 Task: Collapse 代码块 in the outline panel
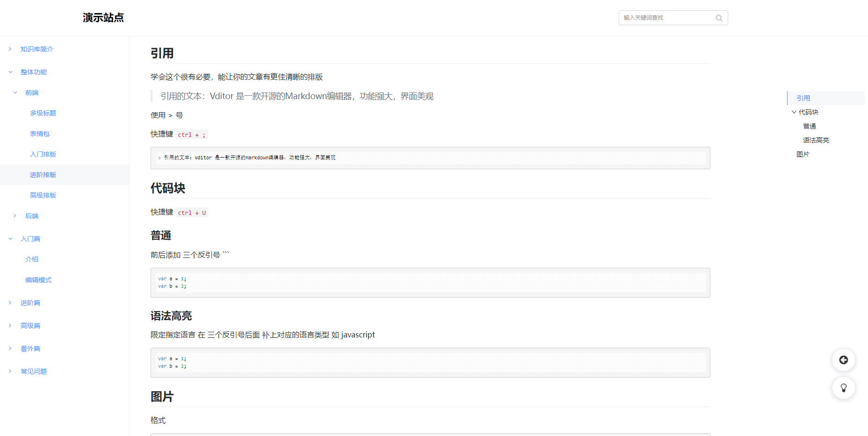pyautogui.click(x=794, y=112)
